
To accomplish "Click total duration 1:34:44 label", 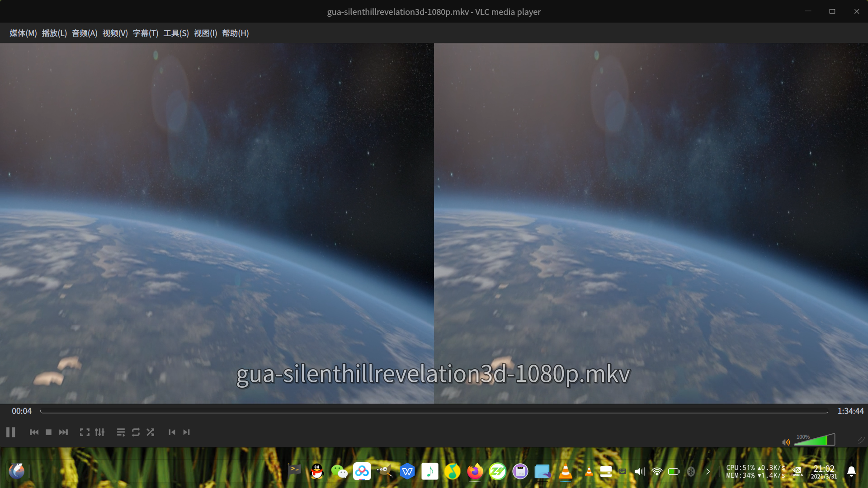I will point(850,411).
